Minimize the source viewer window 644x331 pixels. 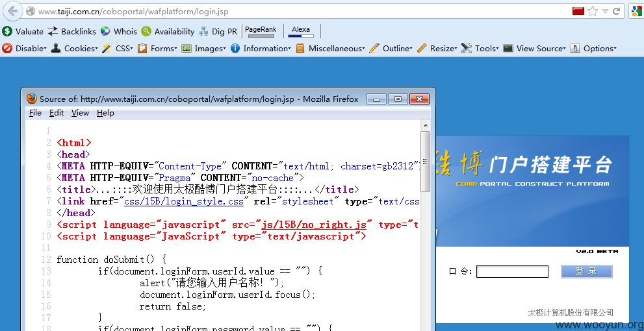[x=376, y=99]
